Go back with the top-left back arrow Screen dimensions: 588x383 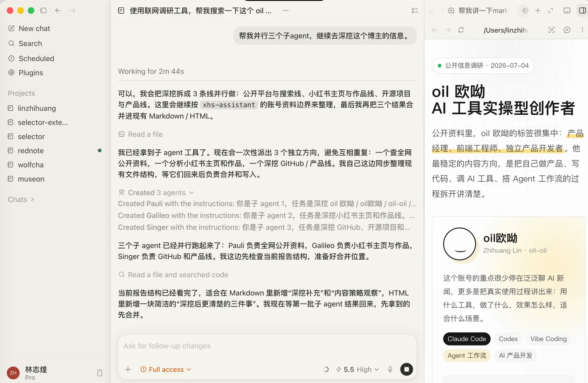point(58,11)
